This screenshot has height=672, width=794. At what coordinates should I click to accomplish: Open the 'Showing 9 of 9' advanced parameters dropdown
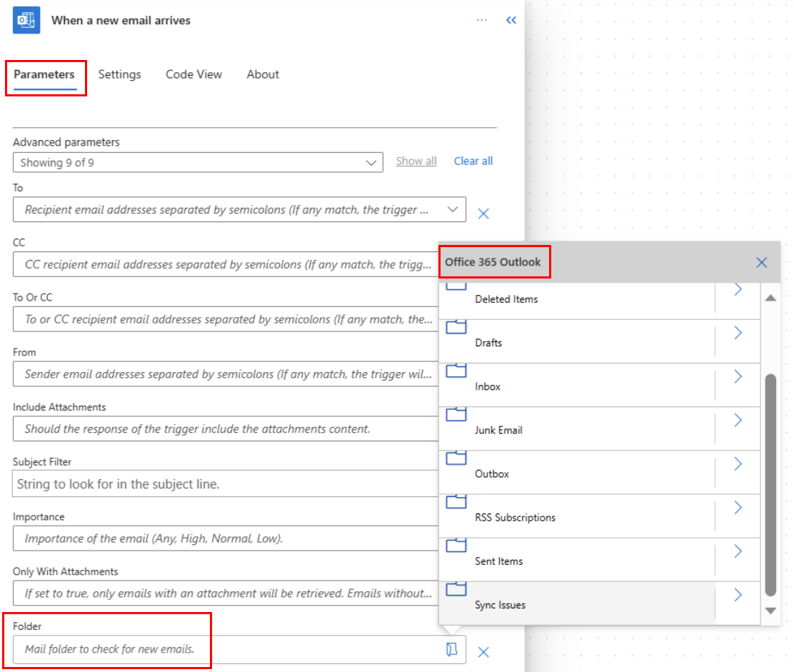pos(198,162)
